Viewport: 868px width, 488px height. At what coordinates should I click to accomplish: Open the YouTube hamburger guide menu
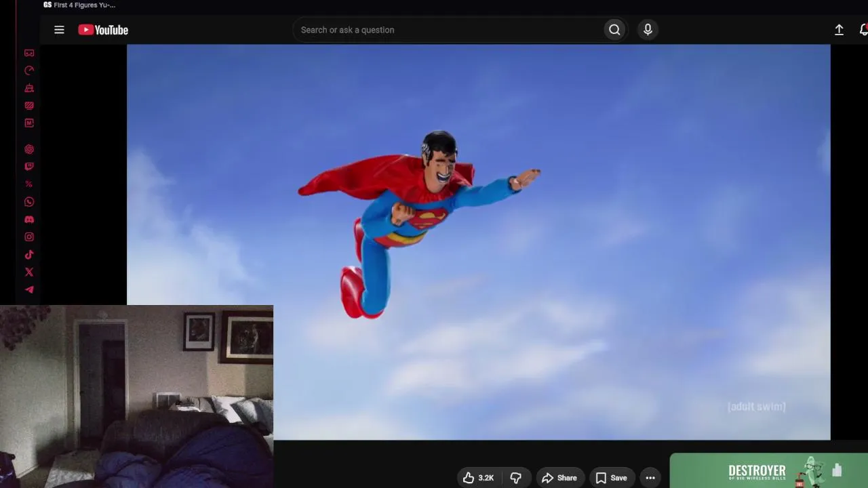pyautogui.click(x=59, y=30)
